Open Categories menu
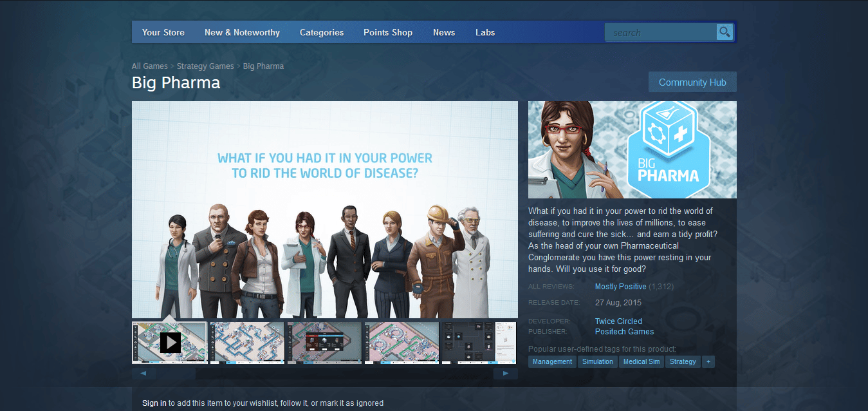The width and height of the screenshot is (868, 411). pos(322,32)
